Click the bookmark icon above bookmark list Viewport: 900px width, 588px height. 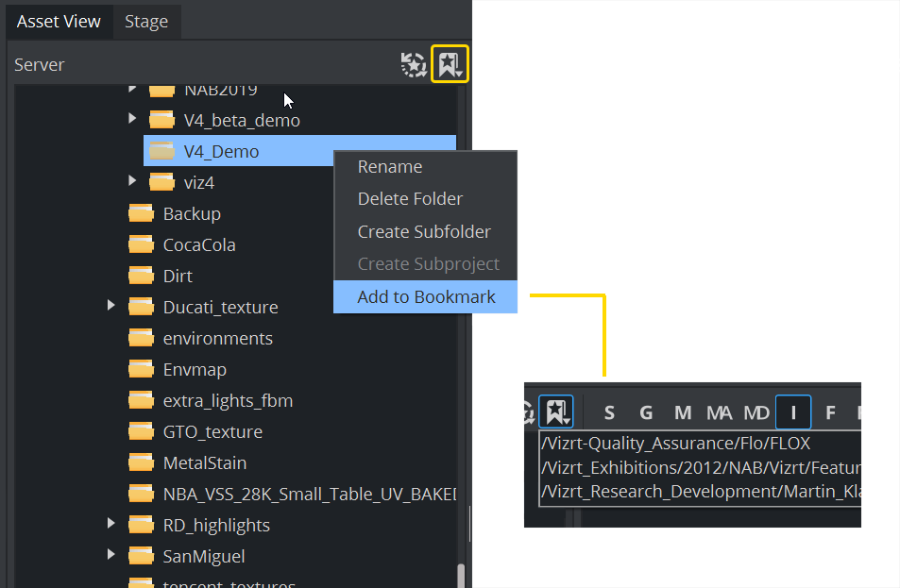(555, 412)
